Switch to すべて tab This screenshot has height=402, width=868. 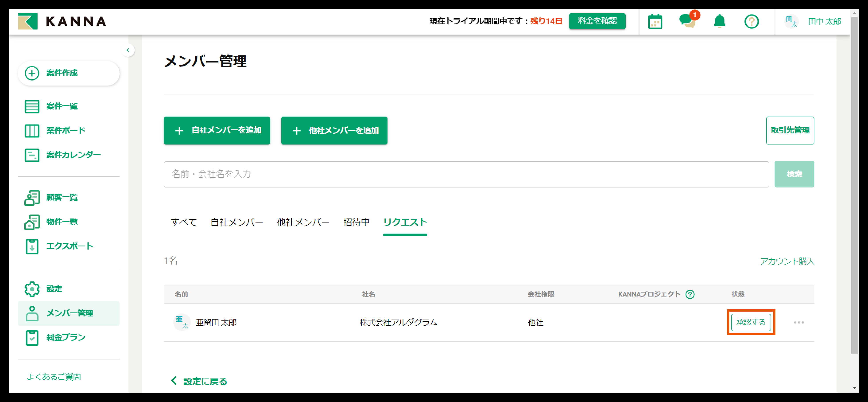(184, 222)
